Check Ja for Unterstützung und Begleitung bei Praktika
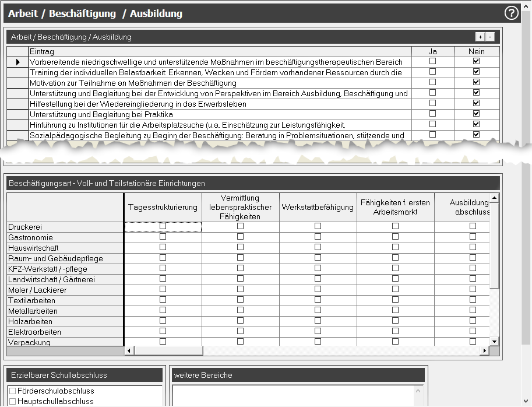This screenshot has height=407, width=532. coord(432,114)
